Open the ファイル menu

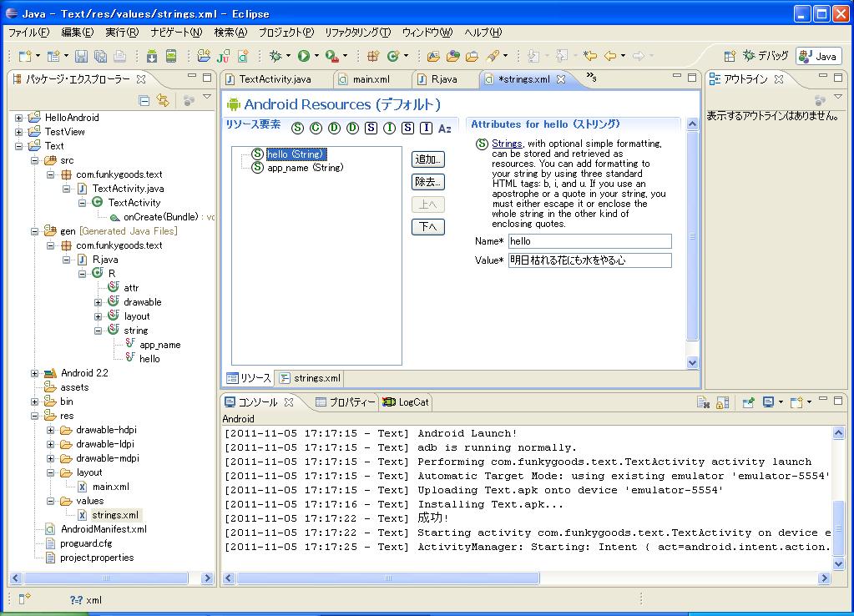pos(29,32)
